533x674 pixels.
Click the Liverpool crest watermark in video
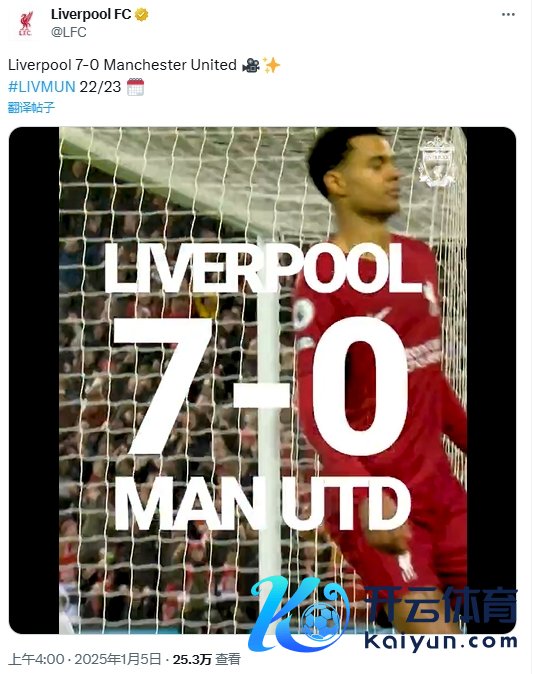coord(437,162)
